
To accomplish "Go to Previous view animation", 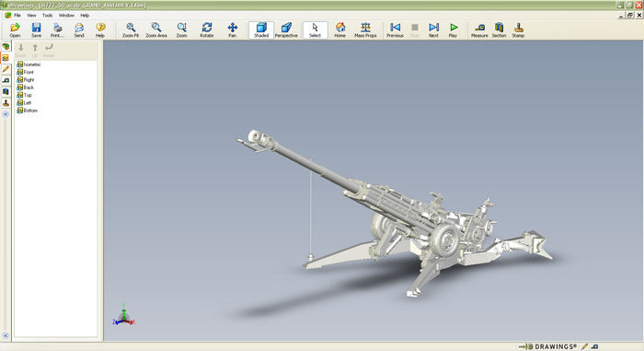I will click(x=395, y=30).
